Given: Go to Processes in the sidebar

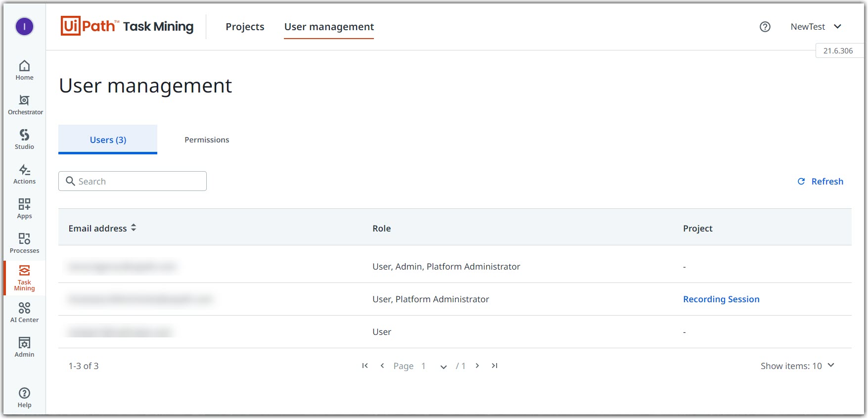Looking at the screenshot, I should point(24,243).
